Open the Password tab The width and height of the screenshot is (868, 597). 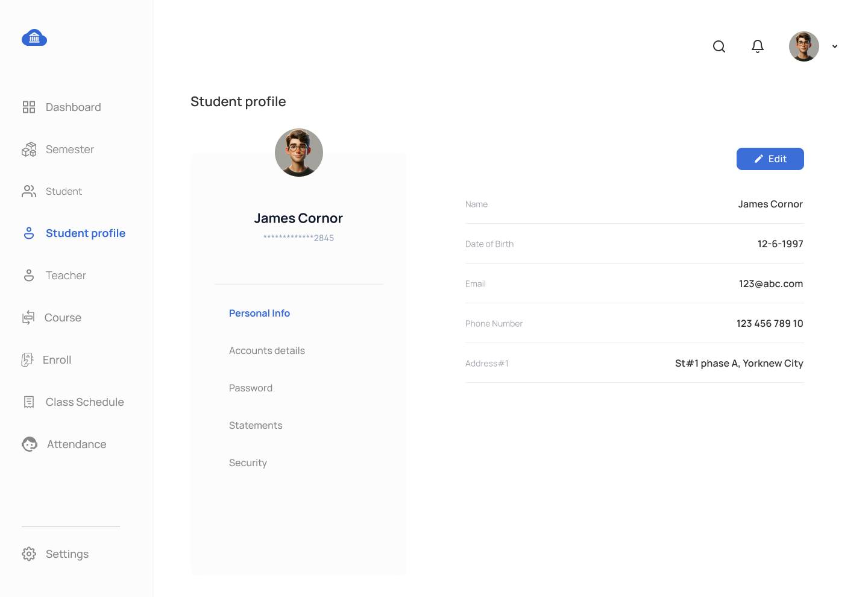[x=251, y=388]
